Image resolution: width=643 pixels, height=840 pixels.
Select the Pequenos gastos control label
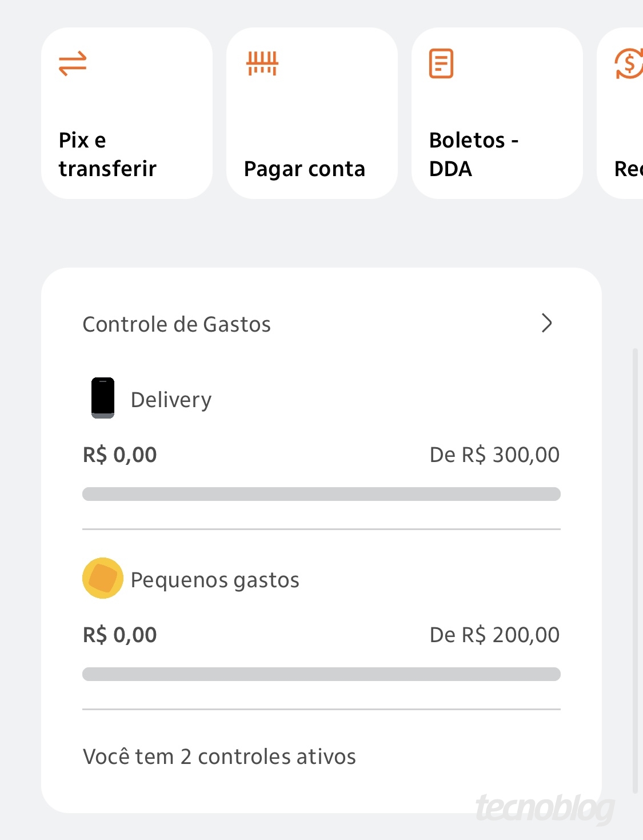pyautogui.click(x=215, y=580)
